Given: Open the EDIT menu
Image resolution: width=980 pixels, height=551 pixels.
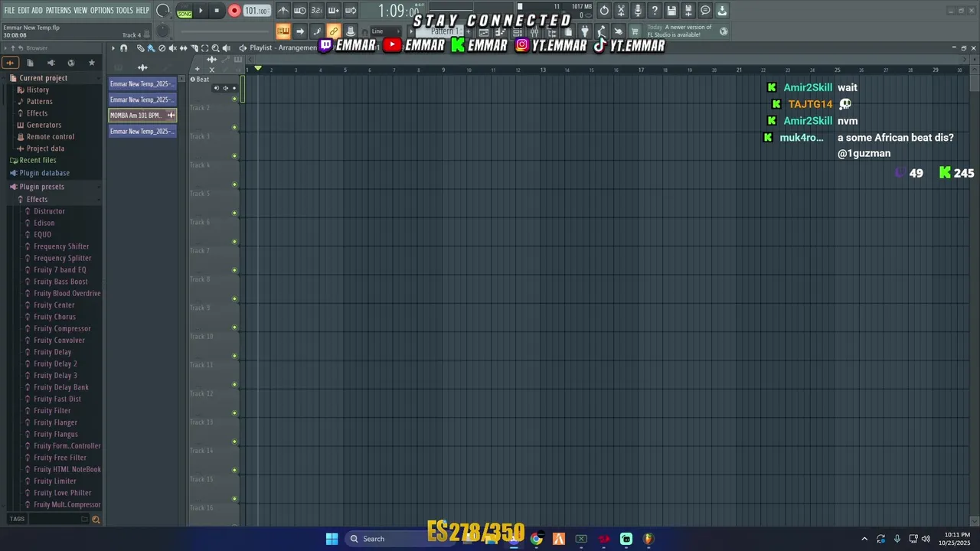Looking at the screenshot, I should click(24, 11).
